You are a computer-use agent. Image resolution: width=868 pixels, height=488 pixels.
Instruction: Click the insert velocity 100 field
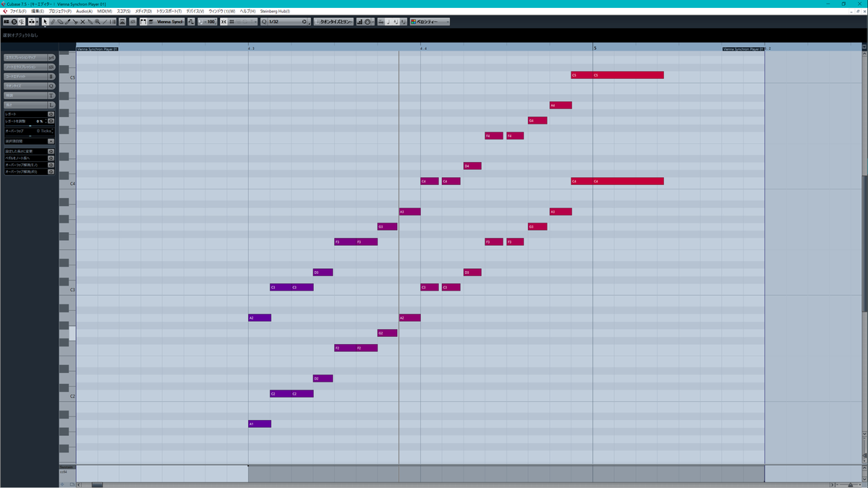pos(208,22)
